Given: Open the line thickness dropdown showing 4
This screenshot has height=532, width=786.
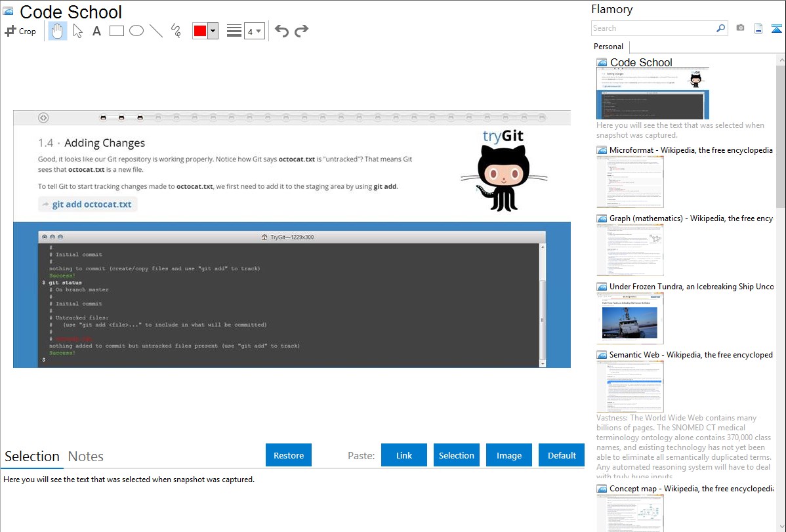Looking at the screenshot, I should (x=254, y=31).
